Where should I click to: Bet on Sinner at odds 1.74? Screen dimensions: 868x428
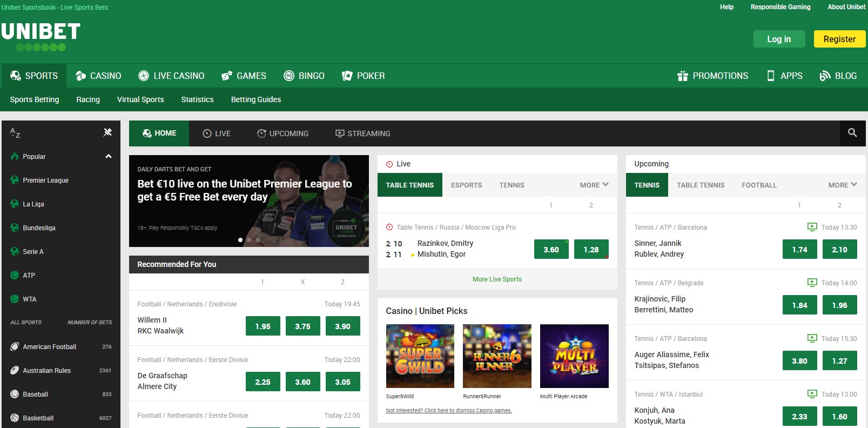tap(800, 249)
